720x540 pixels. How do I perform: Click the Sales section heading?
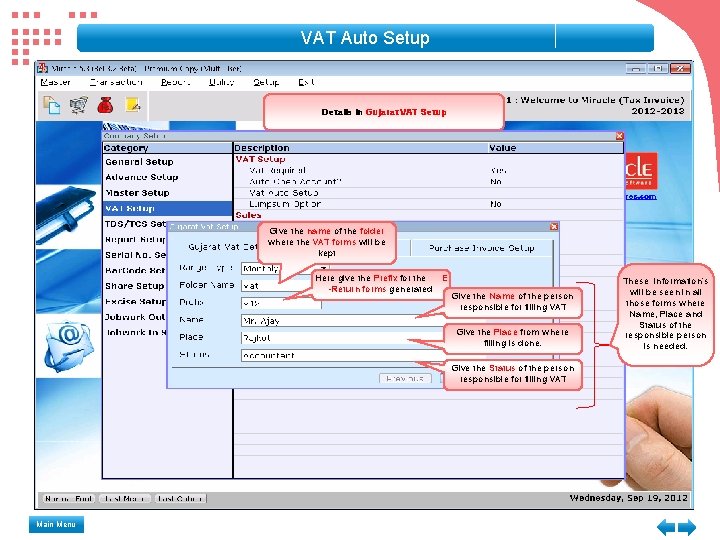(x=248, y=215)
